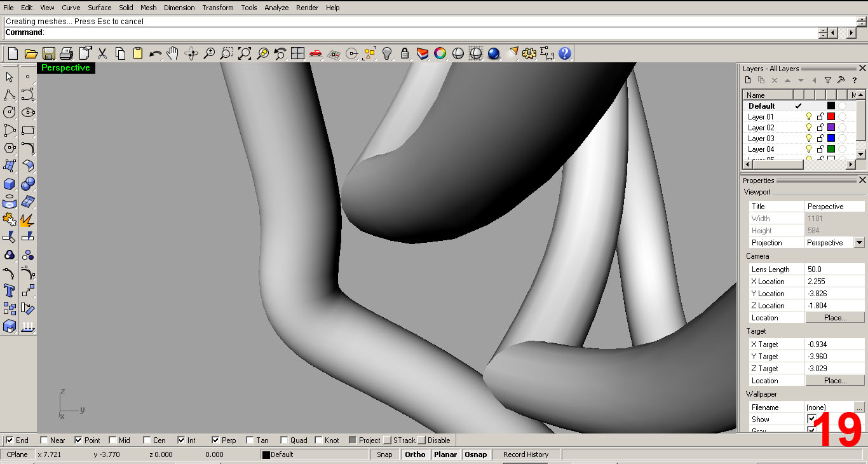868x464 pixels.
Task: Activate the Rotate view tool
Action: (x=191, y=53)
